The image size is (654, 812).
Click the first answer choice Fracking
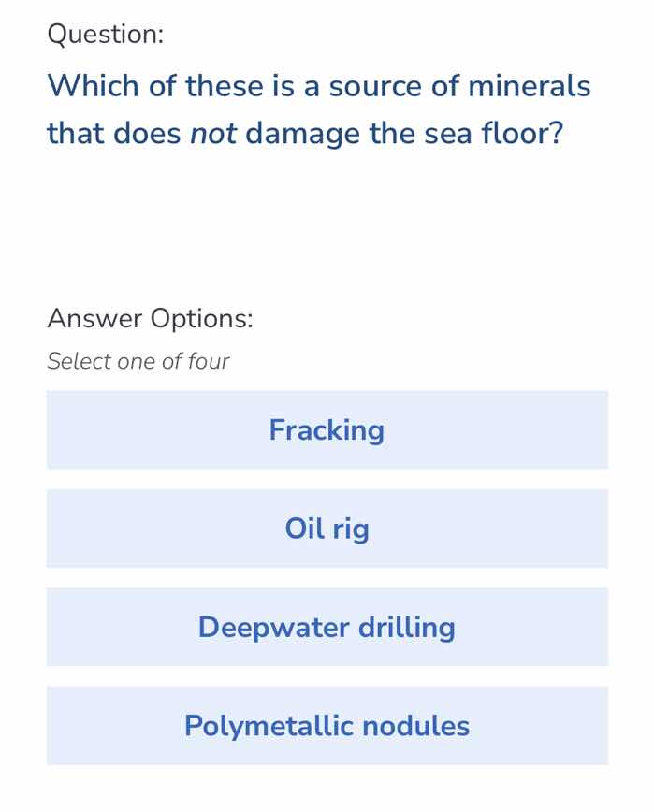coord(327,430)
